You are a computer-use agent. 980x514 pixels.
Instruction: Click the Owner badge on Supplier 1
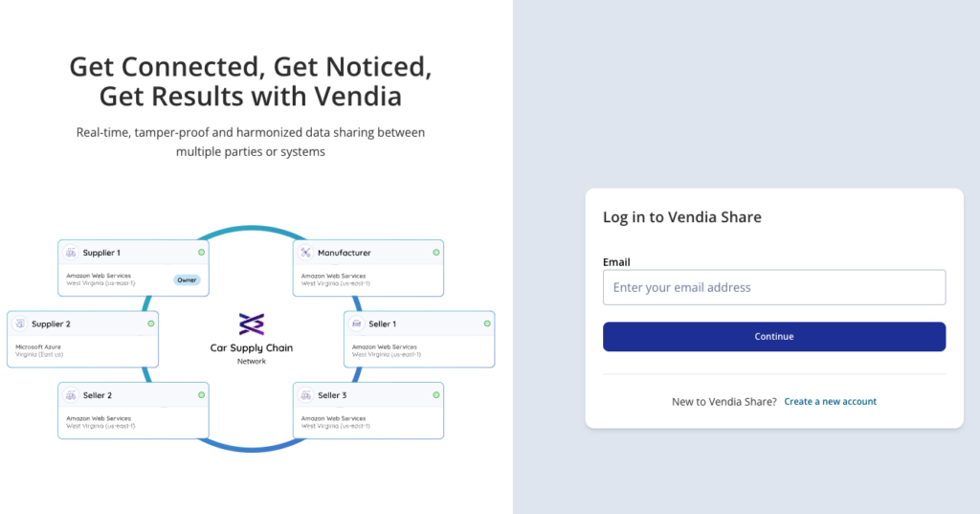[x=187, y=280]
